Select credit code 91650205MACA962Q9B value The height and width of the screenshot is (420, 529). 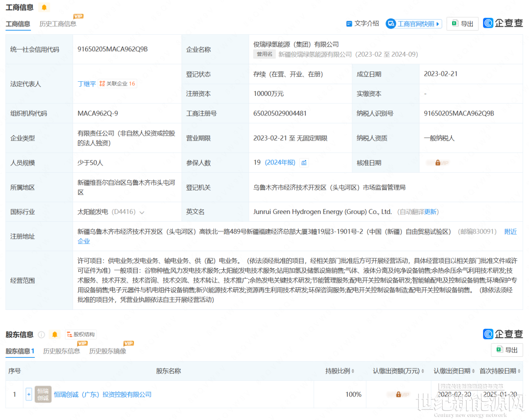pos(113,49)
